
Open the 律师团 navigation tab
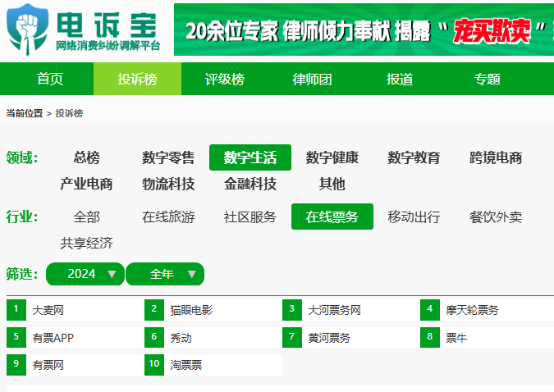tap(312, 79)
